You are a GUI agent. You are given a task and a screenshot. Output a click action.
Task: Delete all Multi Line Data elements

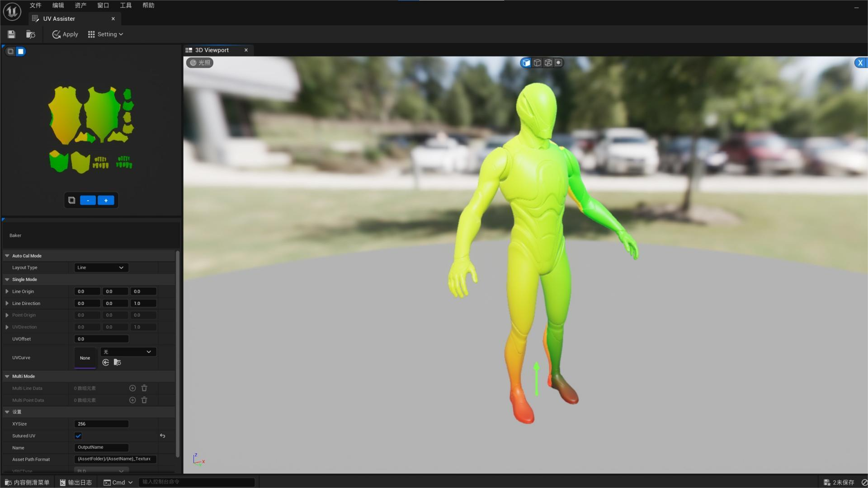[x=144, y=388]
